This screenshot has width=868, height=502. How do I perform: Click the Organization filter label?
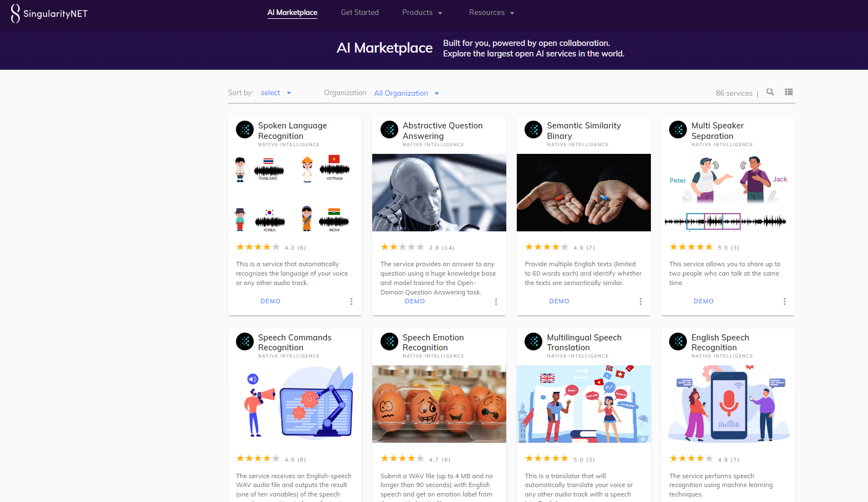point(345,93)
